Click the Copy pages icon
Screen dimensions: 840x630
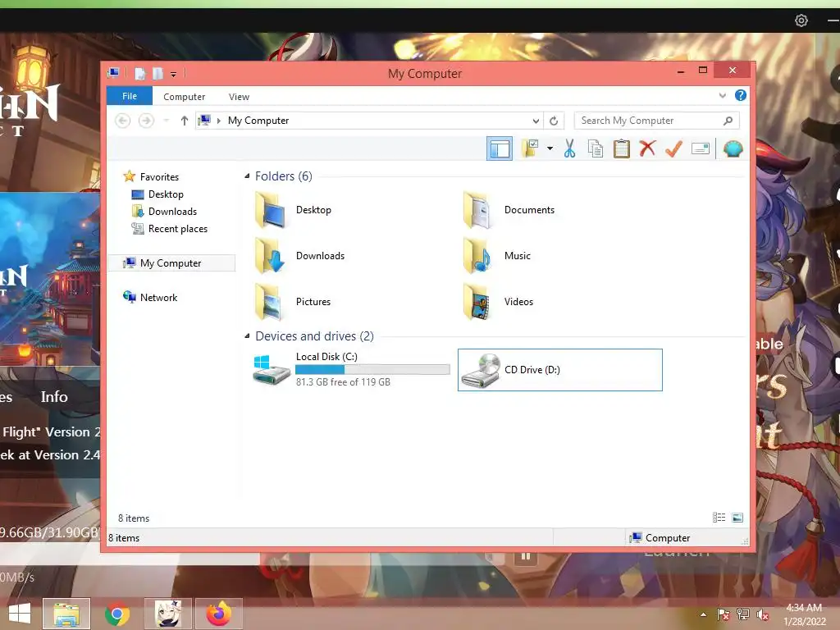coord(596,148)
